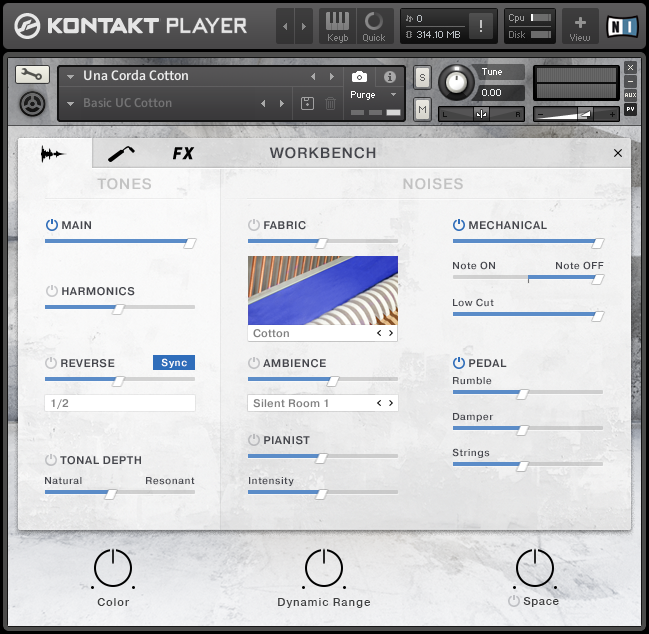Go to next instrument header arrow
Screen dimensions: 649x634
pos(304,26)
